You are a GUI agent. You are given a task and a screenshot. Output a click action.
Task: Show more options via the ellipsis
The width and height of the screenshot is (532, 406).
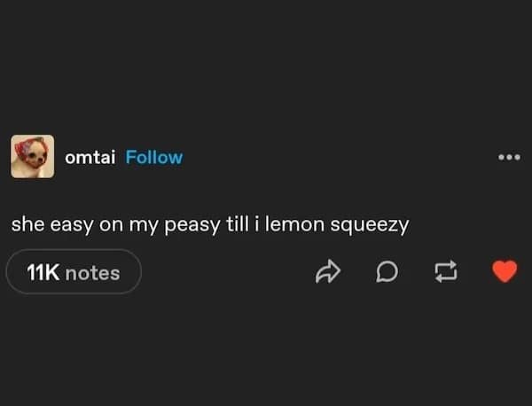(508, 158)
